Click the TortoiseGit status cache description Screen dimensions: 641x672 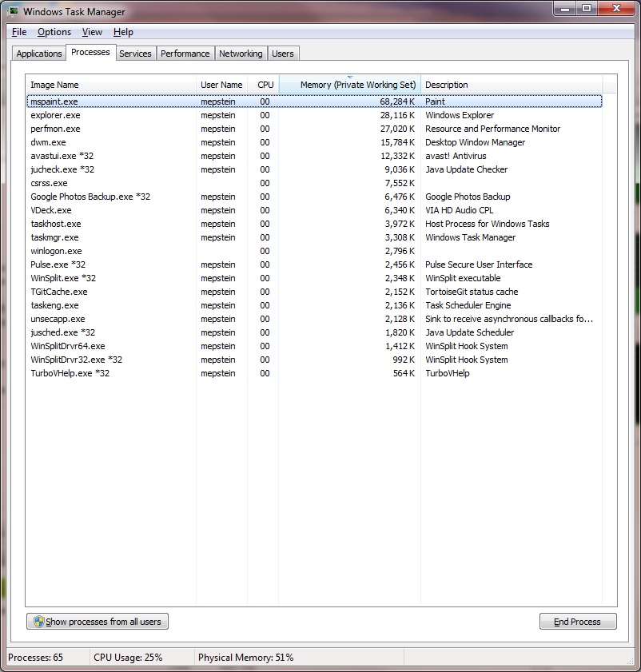472,292
